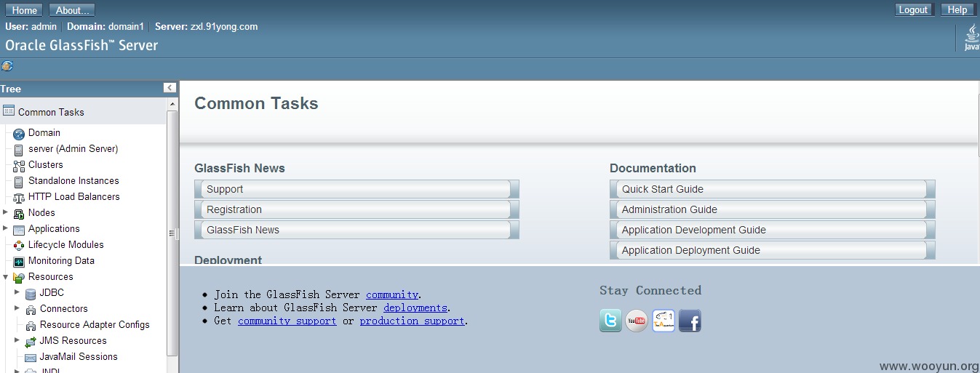Open the Help button
980x373 pixels.
click(957, 9)
